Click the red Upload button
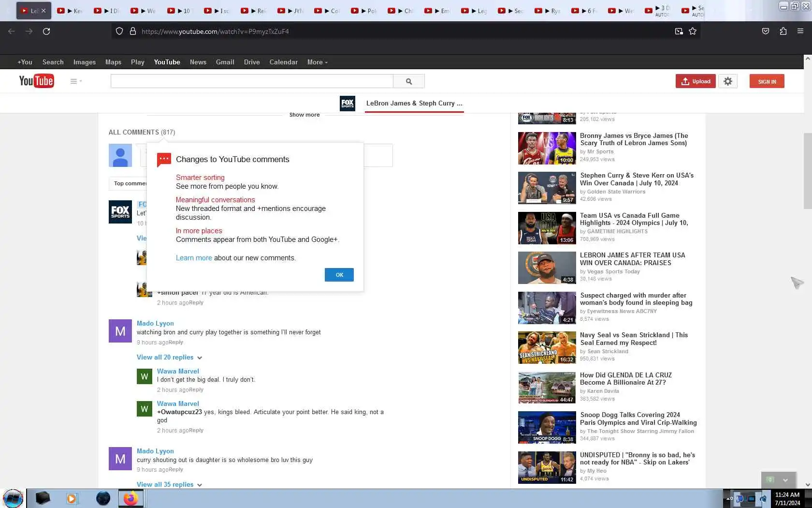The image size is (812, 508). pos(696,81)
